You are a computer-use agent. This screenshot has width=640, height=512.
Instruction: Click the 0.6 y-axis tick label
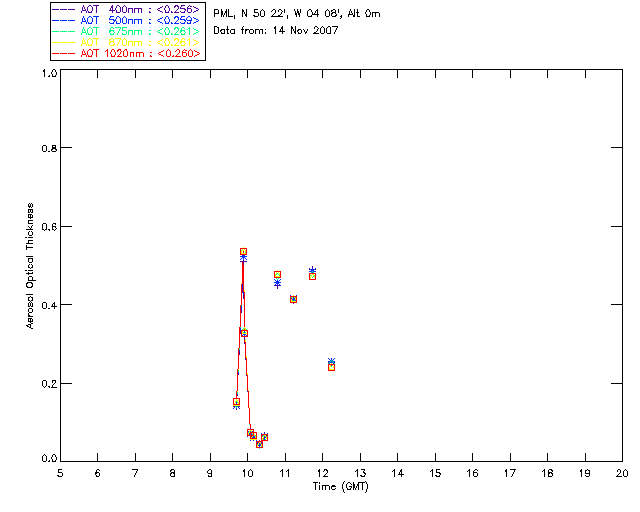coord(49,227)
